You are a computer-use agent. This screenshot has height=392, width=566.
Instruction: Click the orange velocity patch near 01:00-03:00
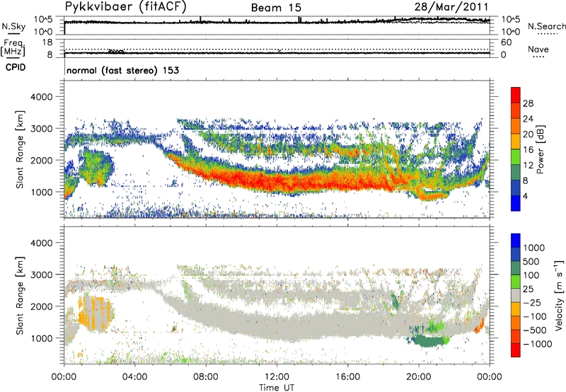click(x=95, y=313)
